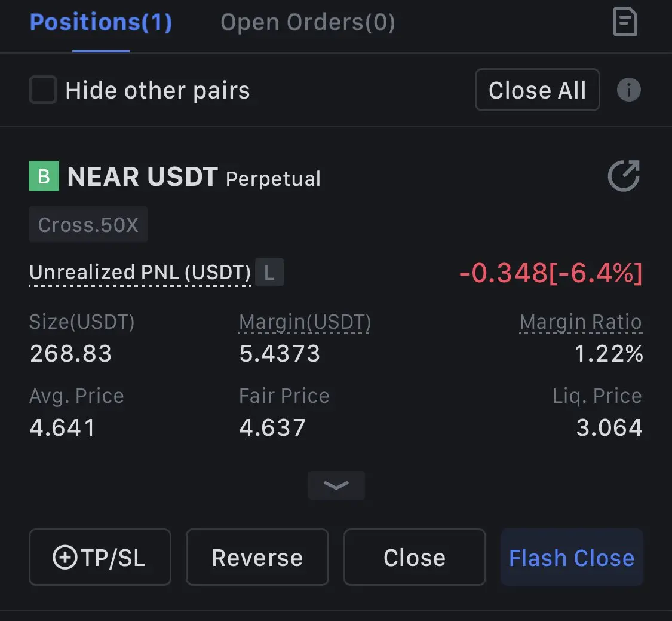The width and height of the screenshot is (672, 621).
Task: Open the order history document icon
Action: [x=625, y=22]
